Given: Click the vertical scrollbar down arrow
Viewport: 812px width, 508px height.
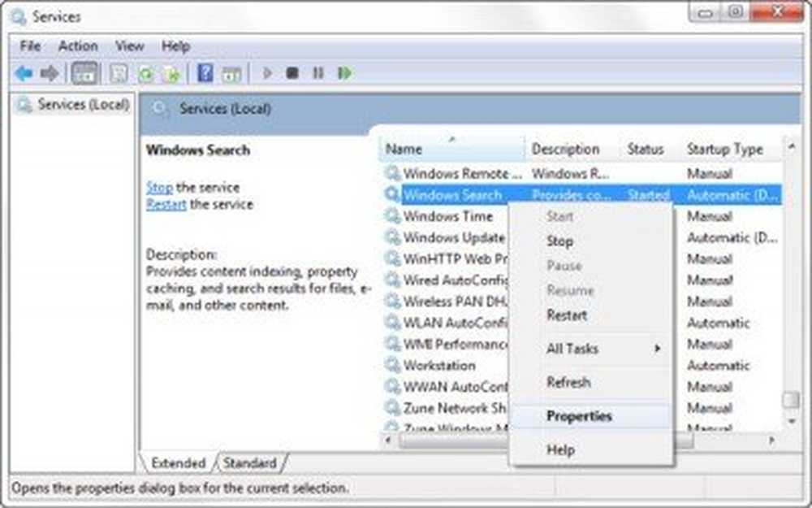Looking at the screenshot, I should (x=791, y=421).
